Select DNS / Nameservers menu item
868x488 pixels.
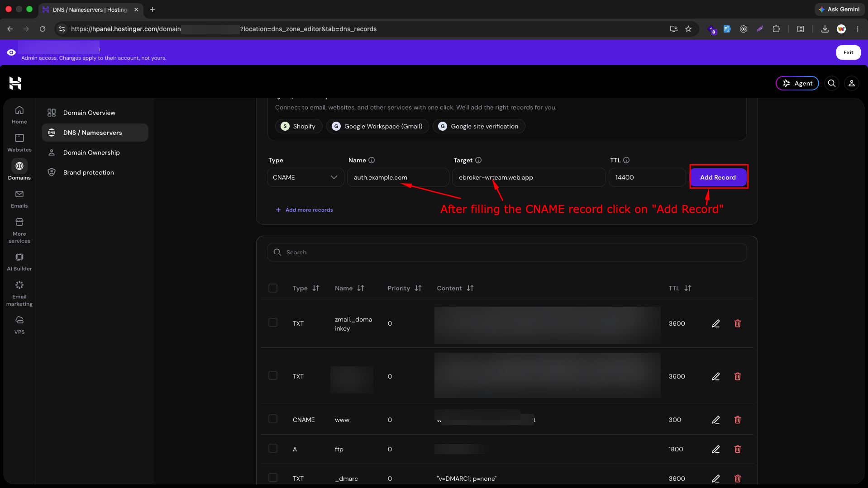(95, 133)
